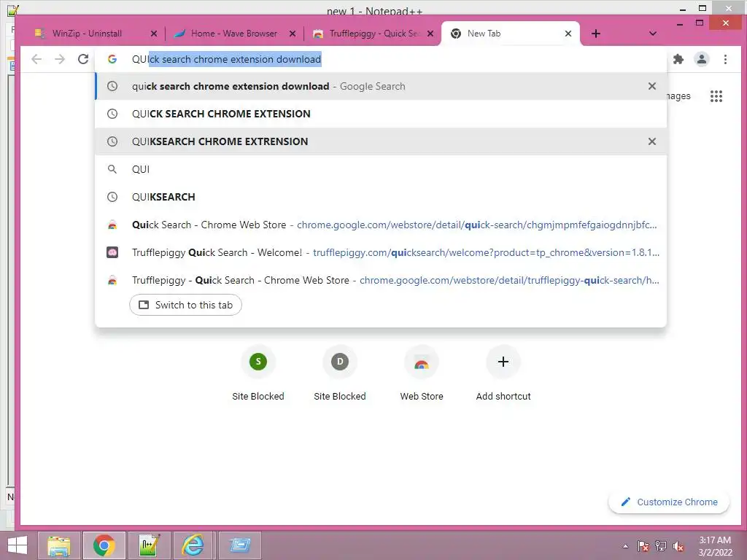Open the Web Store shortcut
This screenshot has height=560, width=747.
pyautogui.click(x=422, y=374)
